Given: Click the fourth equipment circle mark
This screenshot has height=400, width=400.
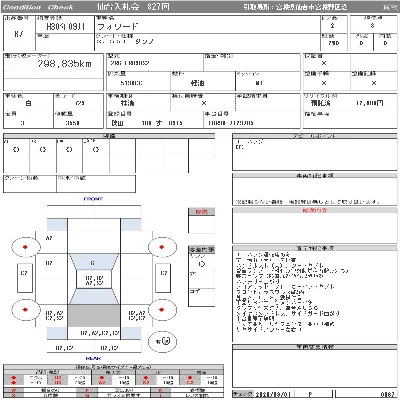Looking at the screenshot, I should (x=96, y=150).
